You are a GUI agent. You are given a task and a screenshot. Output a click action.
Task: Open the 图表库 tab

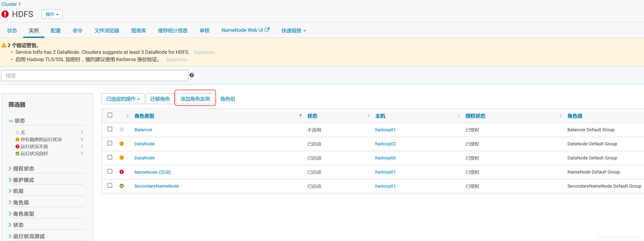139,30
